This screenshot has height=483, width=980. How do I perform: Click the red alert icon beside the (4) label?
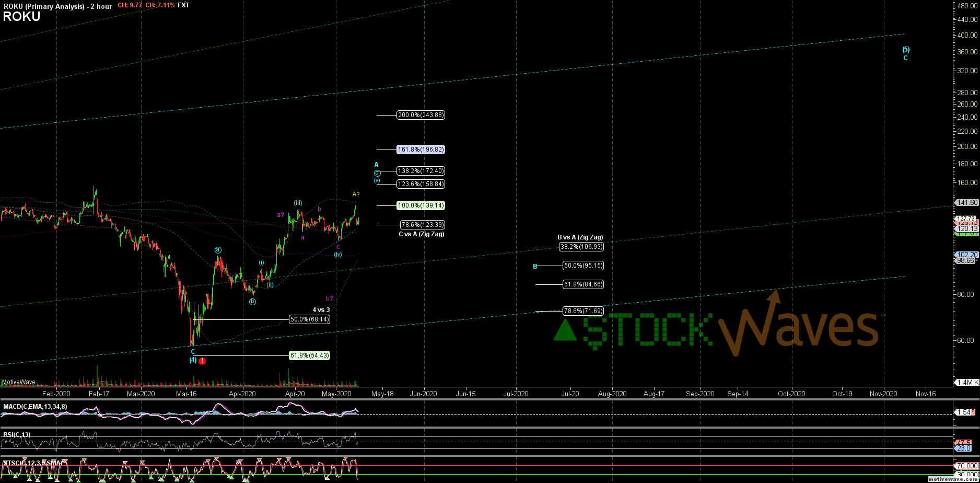tap(202, 361)
